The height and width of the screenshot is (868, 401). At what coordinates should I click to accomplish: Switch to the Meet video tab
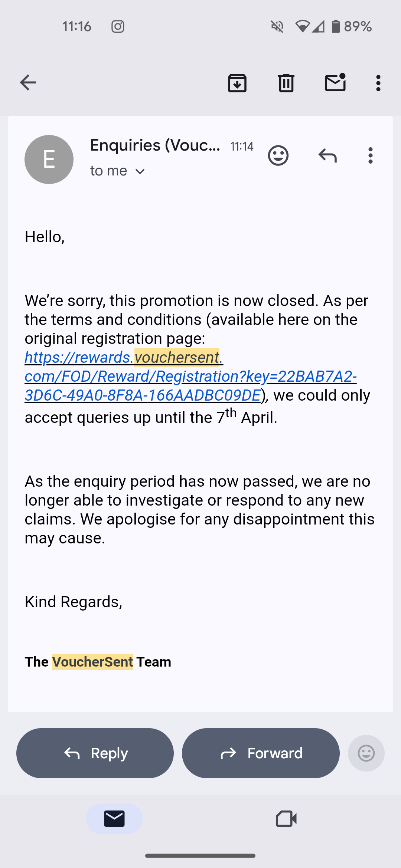point(286,819)
